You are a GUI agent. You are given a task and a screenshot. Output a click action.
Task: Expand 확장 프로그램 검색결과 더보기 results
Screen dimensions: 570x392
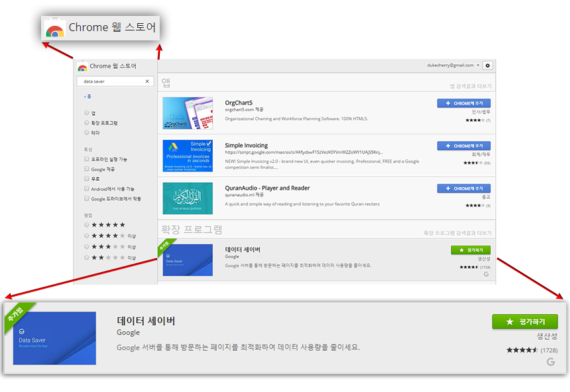tap(458, 233)
